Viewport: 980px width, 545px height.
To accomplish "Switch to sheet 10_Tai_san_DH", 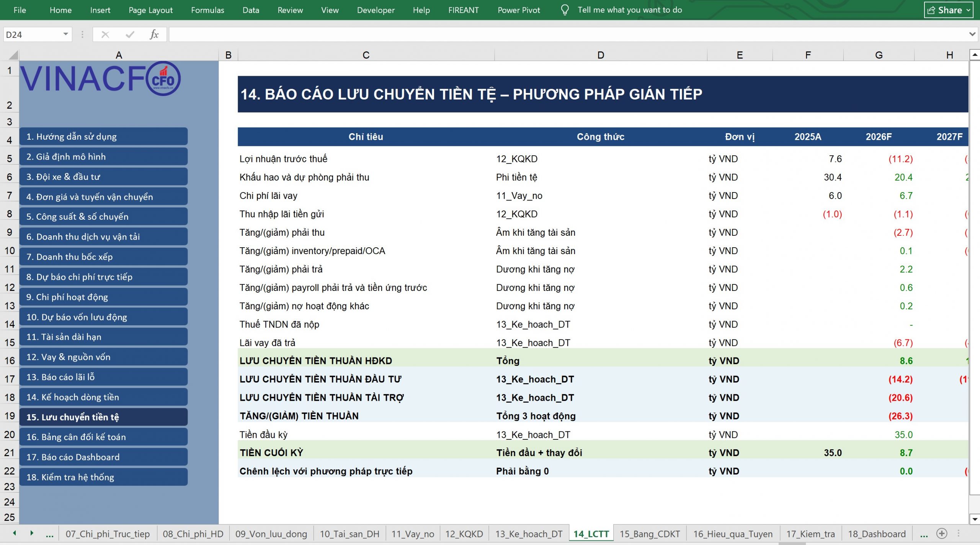I will coord(350,534).
